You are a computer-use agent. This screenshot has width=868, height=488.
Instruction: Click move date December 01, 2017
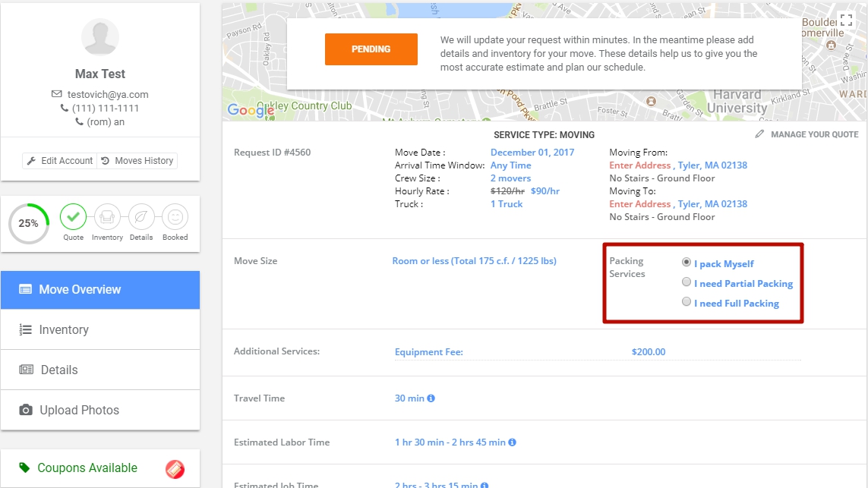(x=532, y=152)
